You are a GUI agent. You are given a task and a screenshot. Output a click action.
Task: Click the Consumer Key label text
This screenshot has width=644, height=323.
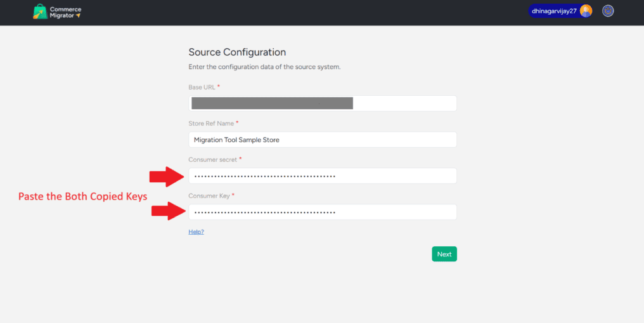click(209, 195)
